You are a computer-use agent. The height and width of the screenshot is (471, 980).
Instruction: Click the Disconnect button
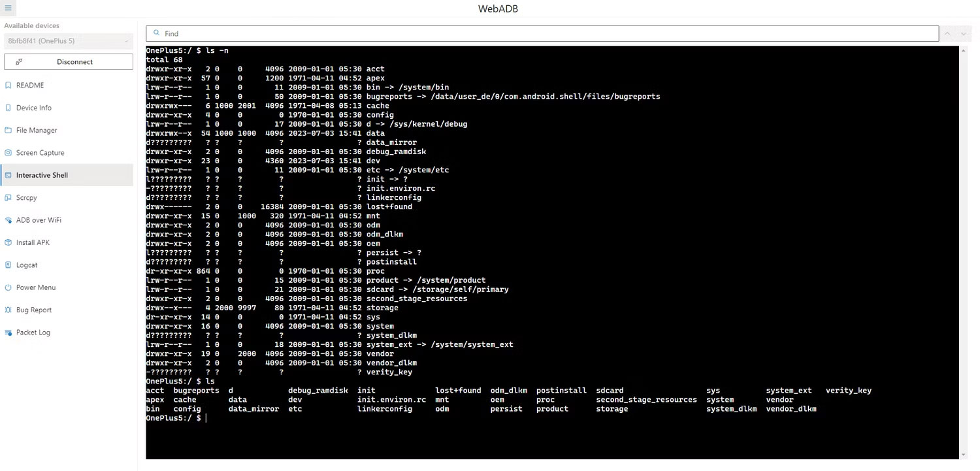[69, 61]
